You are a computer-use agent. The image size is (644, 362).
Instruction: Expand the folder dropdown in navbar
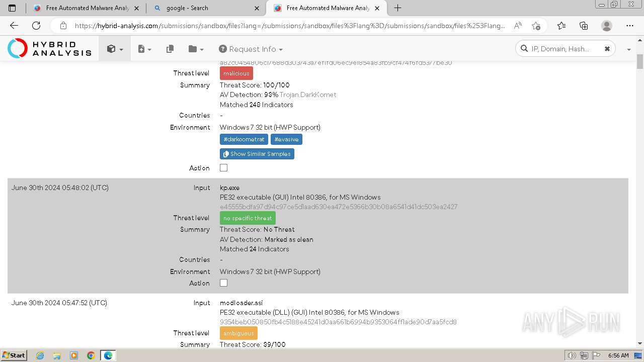click(196, 49)
